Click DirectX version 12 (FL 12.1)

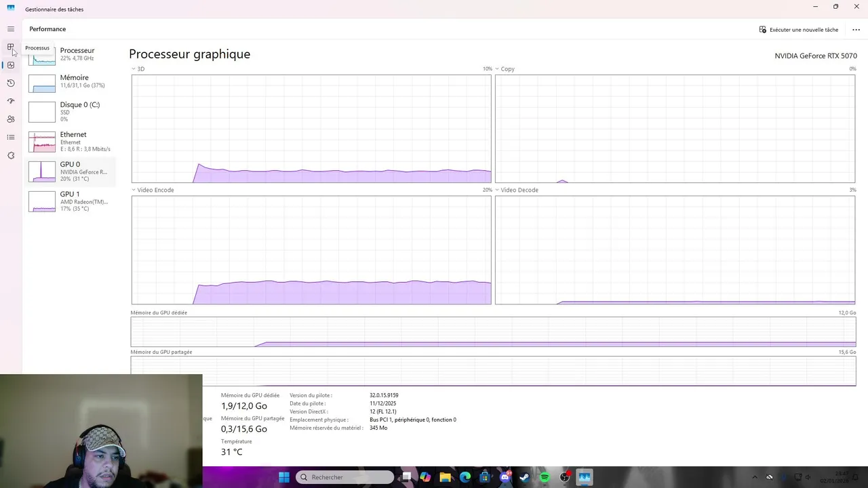click(383, 411)
